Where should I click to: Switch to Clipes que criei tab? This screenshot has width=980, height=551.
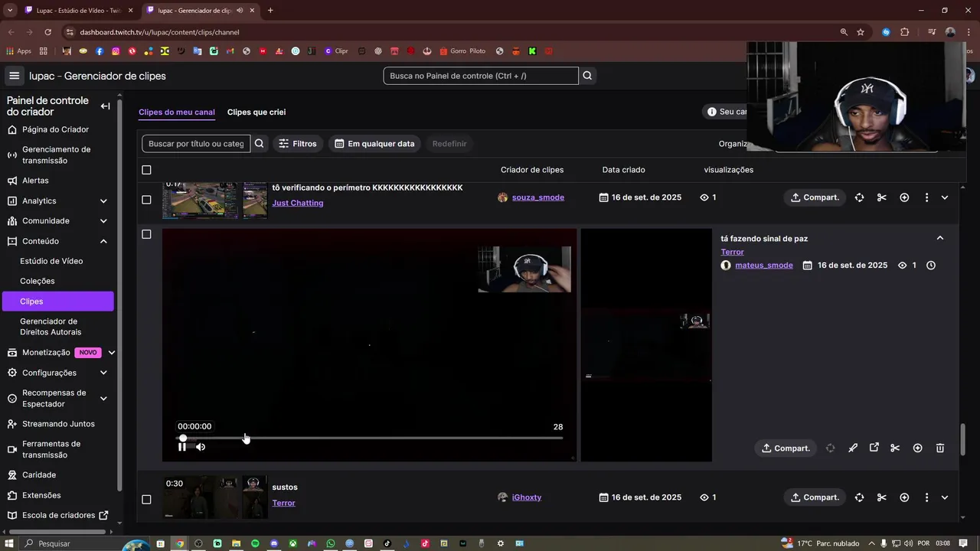pyautogui.click(x=256, y=112)
